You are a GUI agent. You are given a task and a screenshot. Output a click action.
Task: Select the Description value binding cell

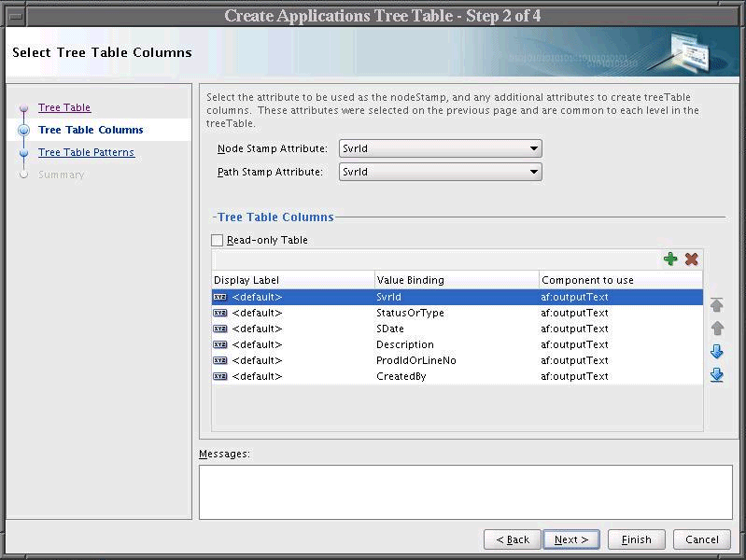(x=457, y=344)
